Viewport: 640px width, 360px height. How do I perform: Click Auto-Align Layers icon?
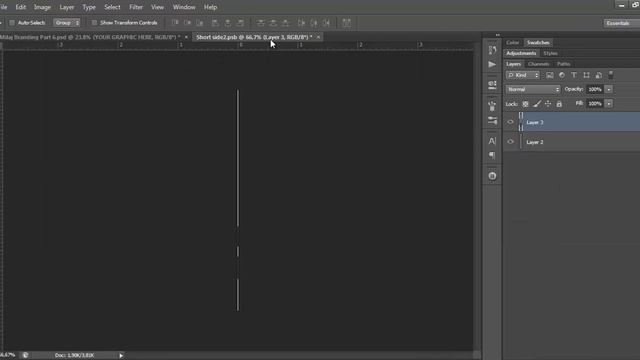tap(346, 23)
